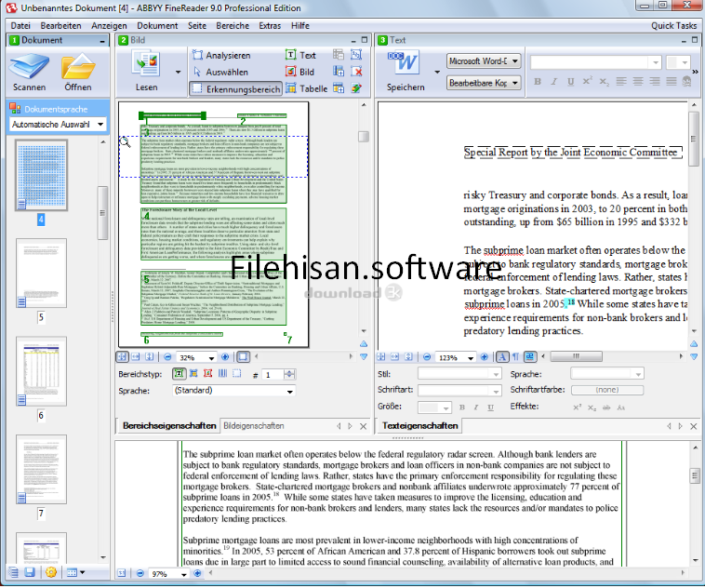Close the Bereichseigenschaften properties panel

[x=364, y=426]
